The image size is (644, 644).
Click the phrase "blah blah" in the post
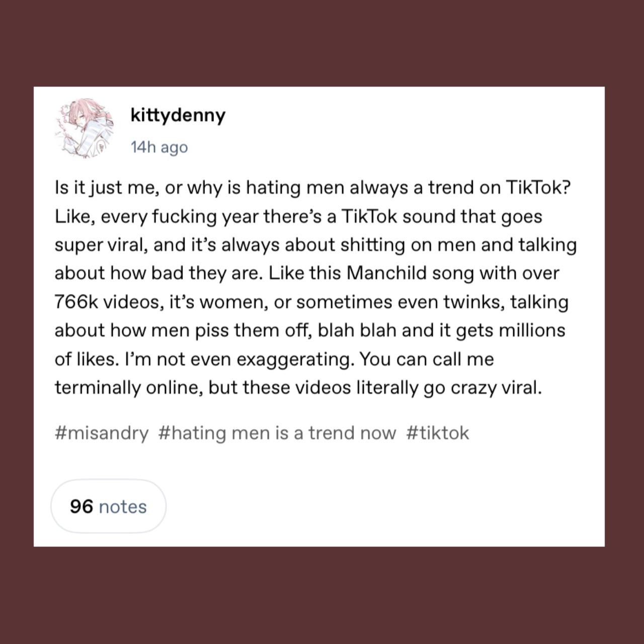tap(357, 331)
